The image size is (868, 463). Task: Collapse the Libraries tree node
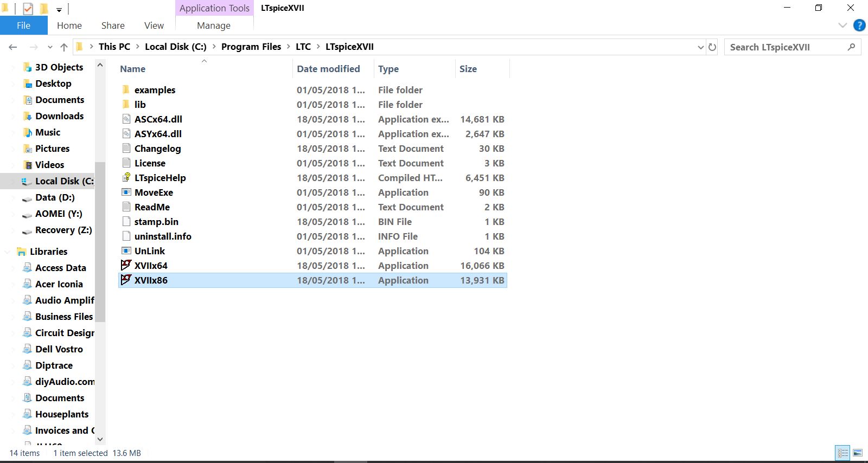(x=8, y=252)
